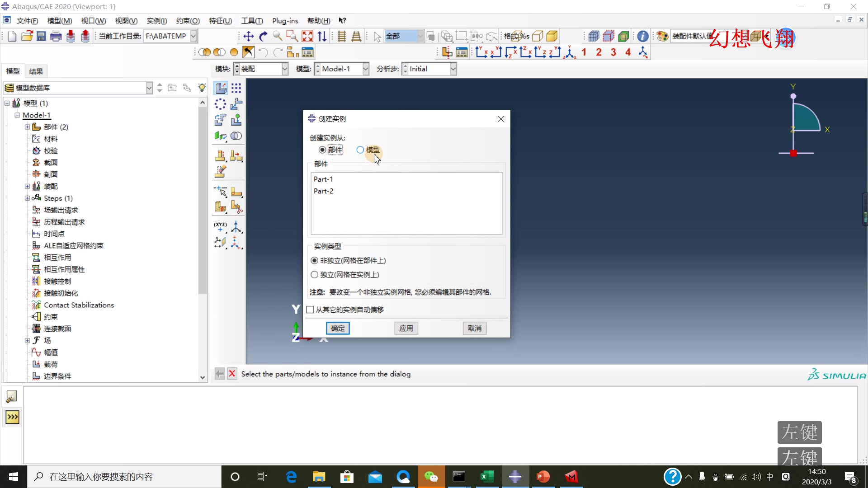Click the color code palette icon

coord(662,36)
